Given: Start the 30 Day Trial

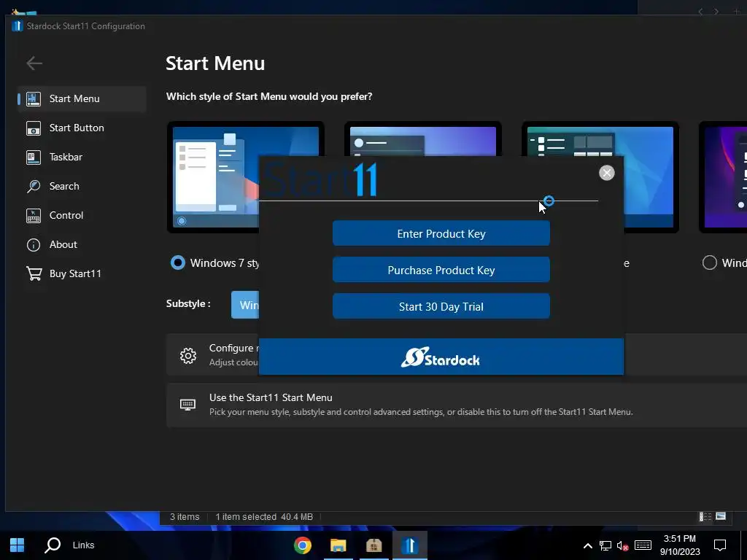Looking at the screenshot, I should click(x=441, y=306).
